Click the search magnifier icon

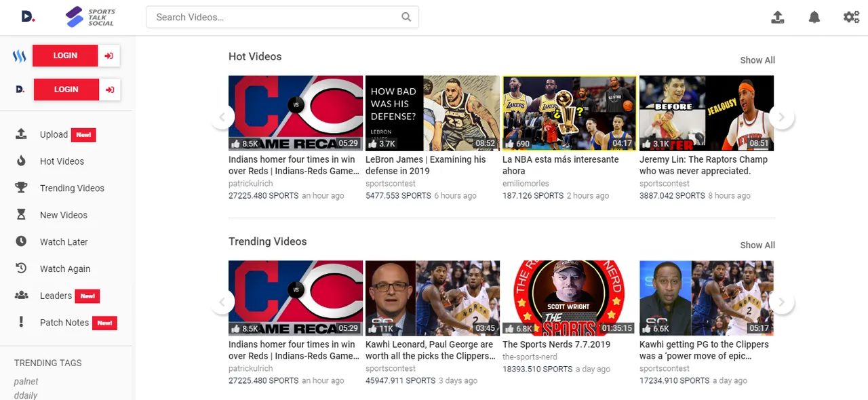[406, 18]
